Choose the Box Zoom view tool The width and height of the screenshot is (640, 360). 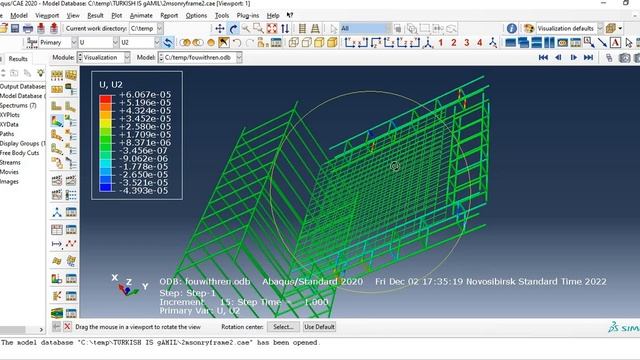[x=259, y=29]
